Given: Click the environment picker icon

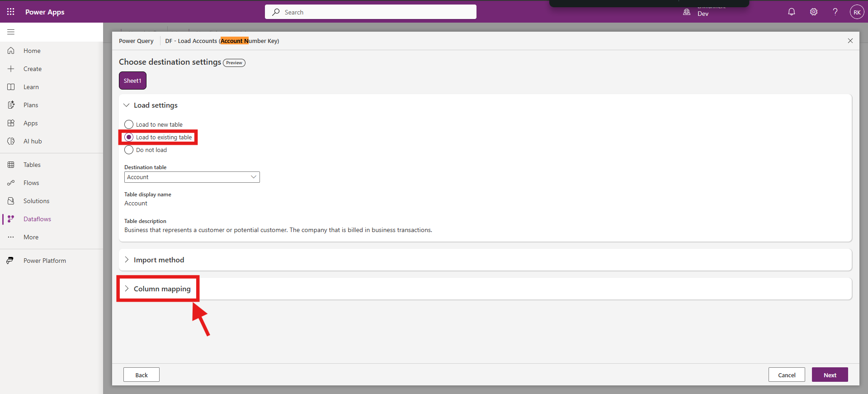Looking at the screenshot, I should pos(687,12).
